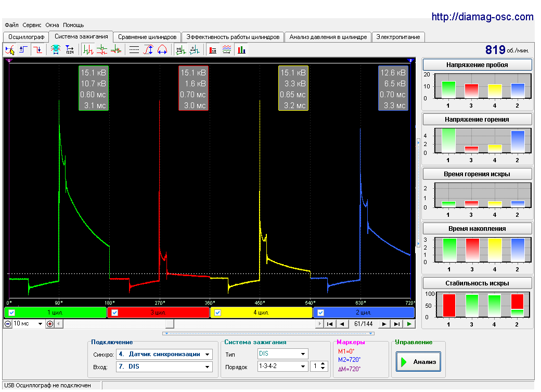Switch to the Электропитание tab
The width and height of the screenshot is (541, 392).
398,37
